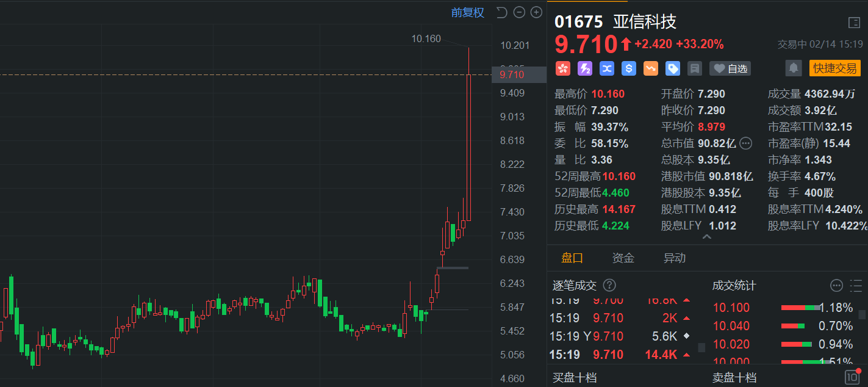Click the purple lightning level-2 icon
The image size is (868, 387).
click(x=584, y=68)
